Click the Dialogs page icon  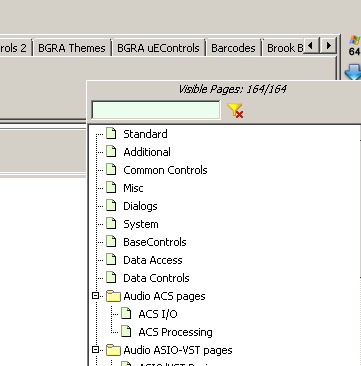click(111, 206)
